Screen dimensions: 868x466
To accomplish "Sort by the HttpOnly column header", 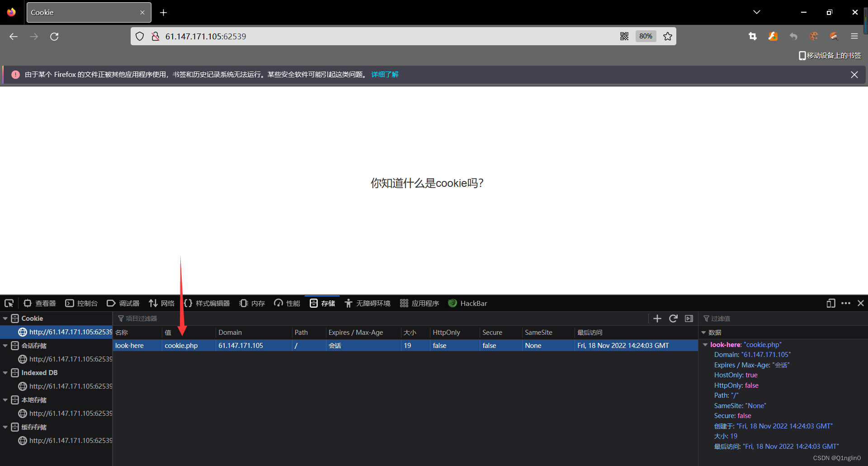I will pos(455,333).
